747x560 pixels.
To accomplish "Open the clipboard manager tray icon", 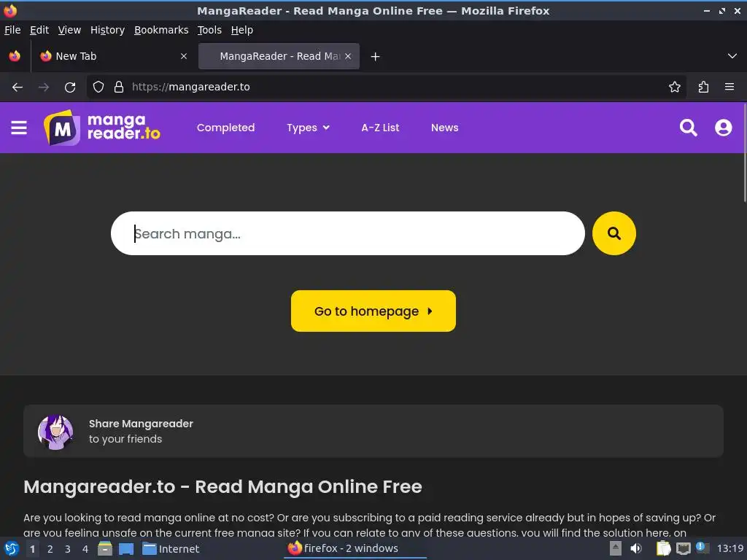I will [x=663, y=548].
